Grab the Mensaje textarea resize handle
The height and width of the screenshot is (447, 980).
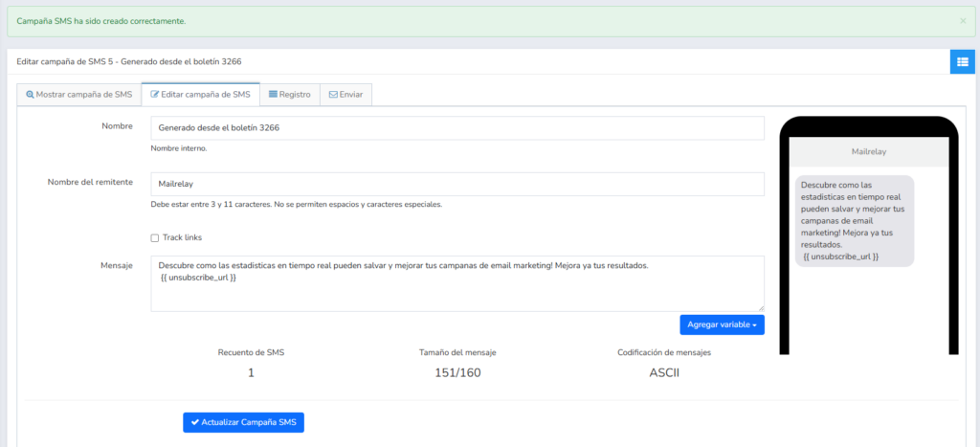tap(761, 308)
